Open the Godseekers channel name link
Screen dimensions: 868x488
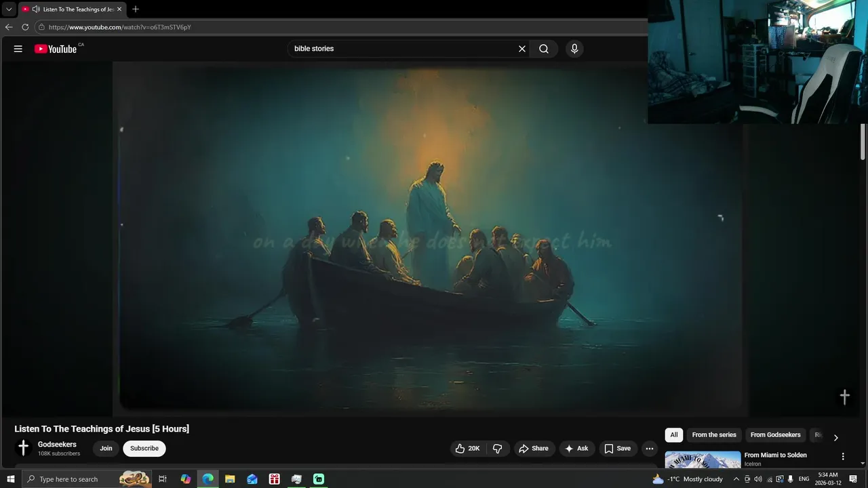click(57, 445)
